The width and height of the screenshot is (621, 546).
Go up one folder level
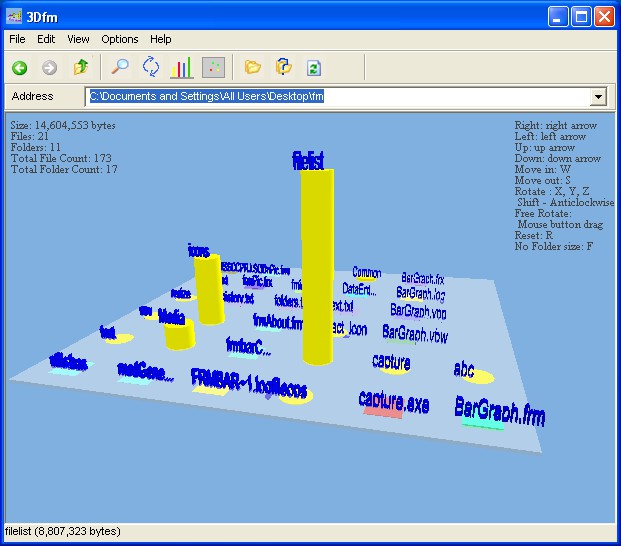point(81,68)
